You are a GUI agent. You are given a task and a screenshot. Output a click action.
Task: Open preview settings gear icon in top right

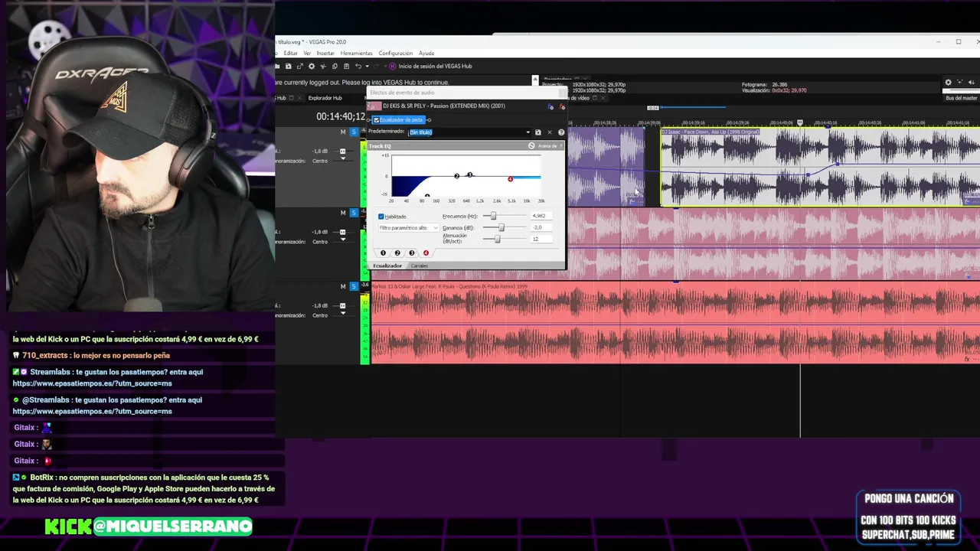(948, 82)
